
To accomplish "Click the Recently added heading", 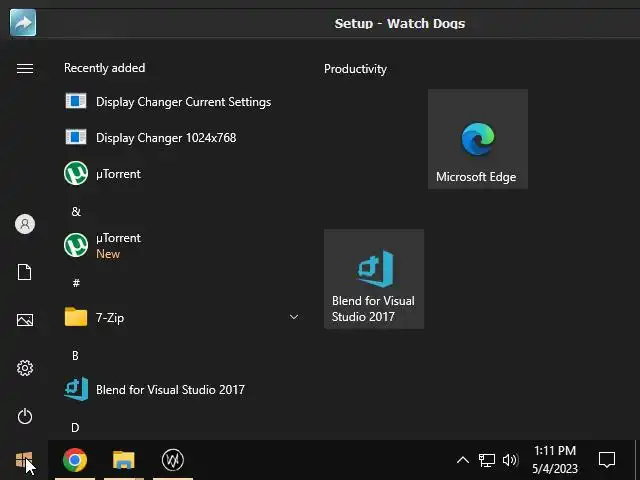I will coord(104,68).
